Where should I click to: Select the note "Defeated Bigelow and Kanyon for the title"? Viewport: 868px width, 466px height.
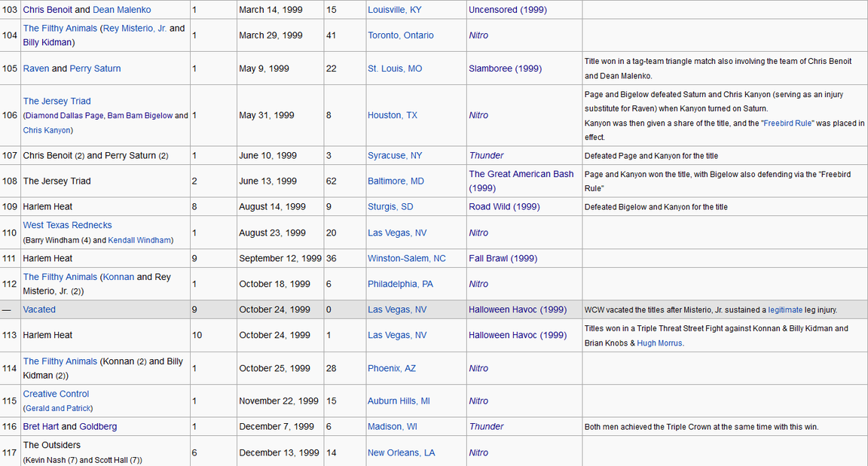(x=656, y=207)
